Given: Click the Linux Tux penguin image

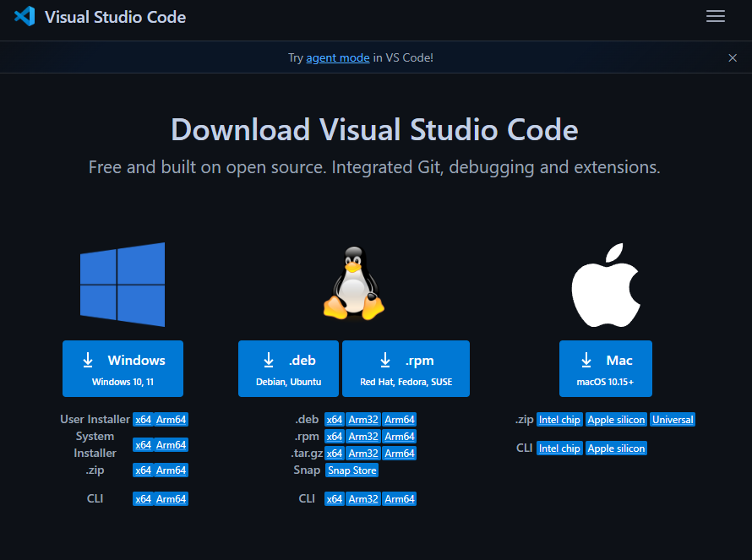Looking at the screenshot, I should (x=354, y=283).
